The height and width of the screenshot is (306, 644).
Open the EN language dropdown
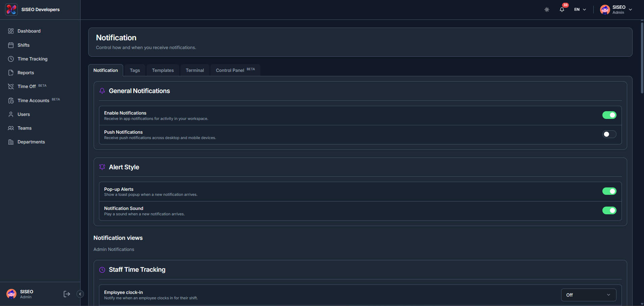(580, 9)
